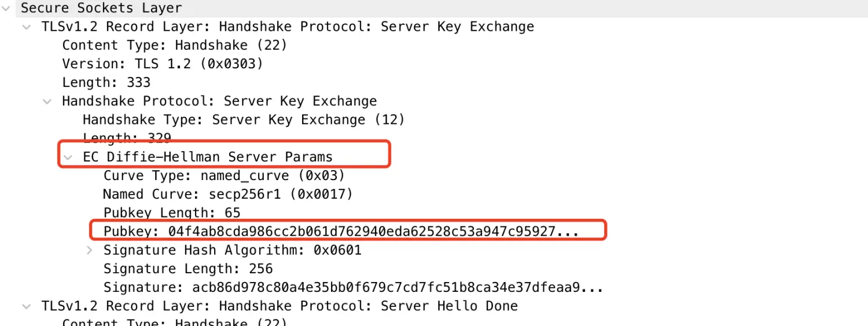Collapse the Server Key Exchange record layer
This screenshot has width=868, height=326.
pos(27,27)
